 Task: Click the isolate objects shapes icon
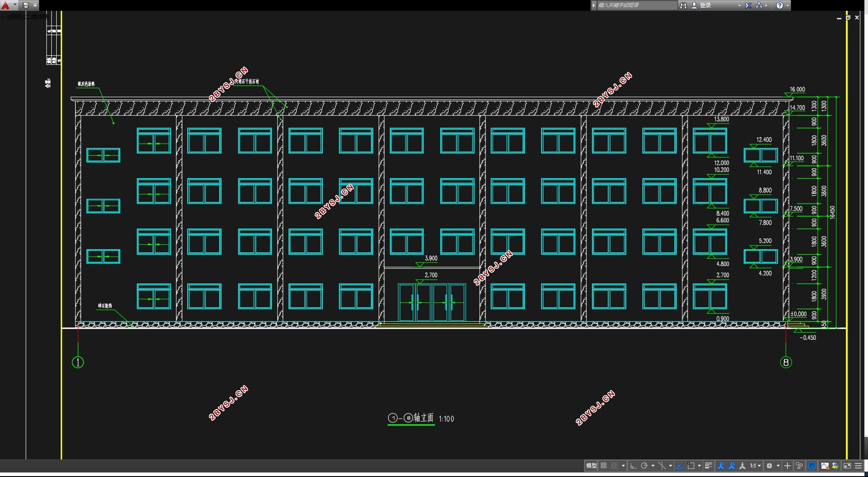800,466
